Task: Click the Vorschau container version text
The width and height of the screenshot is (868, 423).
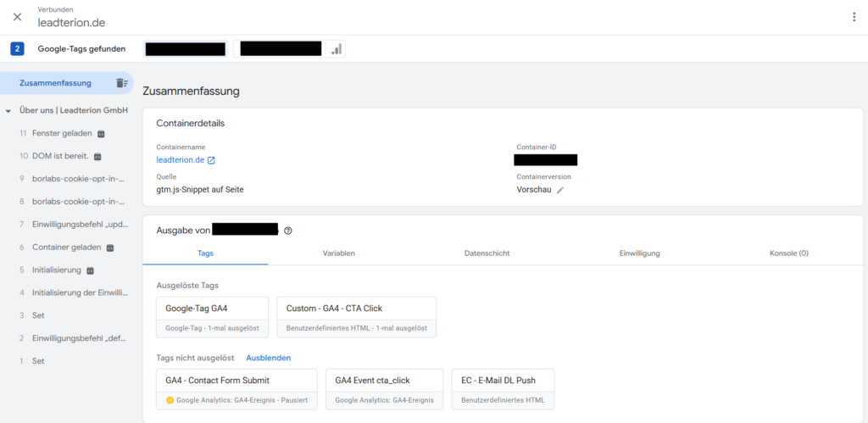Action: point(534,190)
